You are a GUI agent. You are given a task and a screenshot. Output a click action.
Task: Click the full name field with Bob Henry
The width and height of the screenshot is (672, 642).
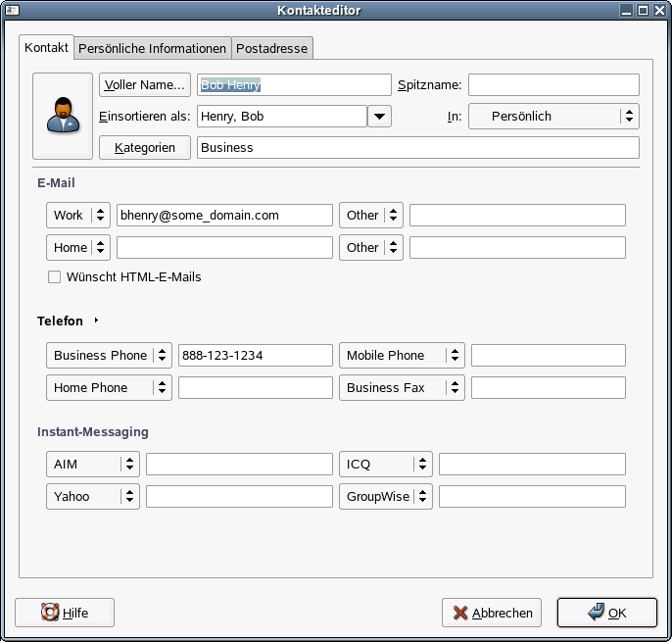pos(294,85)
